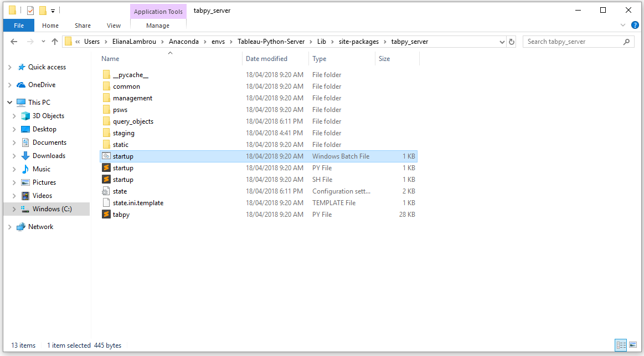Navigate to site-packages in the breadcrumb
The width and height of the screenshot is (644, 356).
[x=359, y=42]
